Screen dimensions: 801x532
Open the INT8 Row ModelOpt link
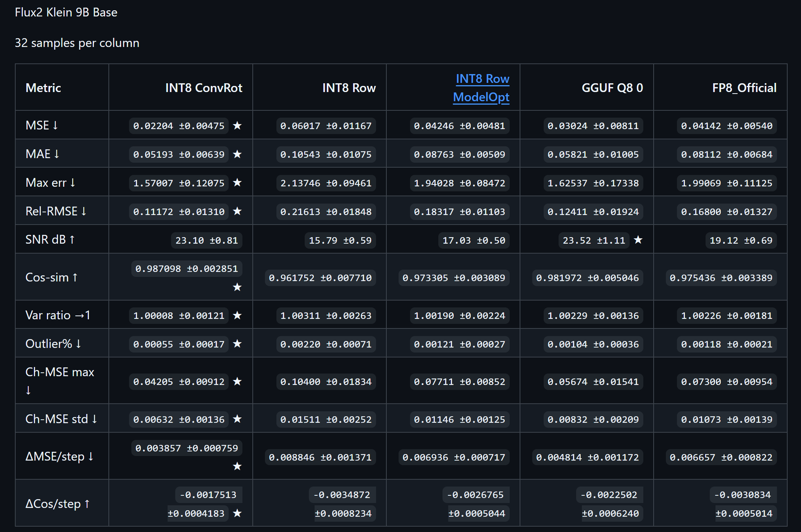point(481,88)
